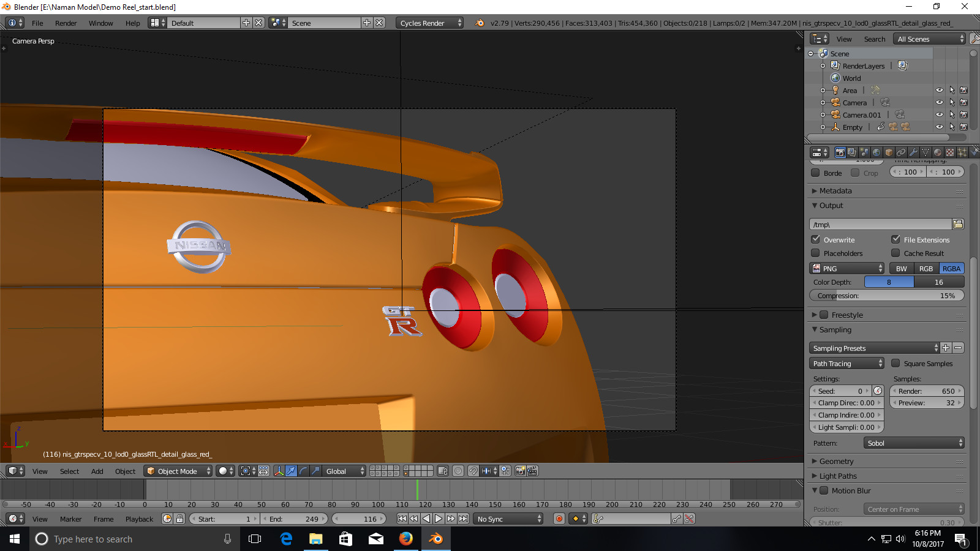Enable the Placeholders checkbox
The height and width of the screenshot is (551, 980).
(x=815, y=253)
